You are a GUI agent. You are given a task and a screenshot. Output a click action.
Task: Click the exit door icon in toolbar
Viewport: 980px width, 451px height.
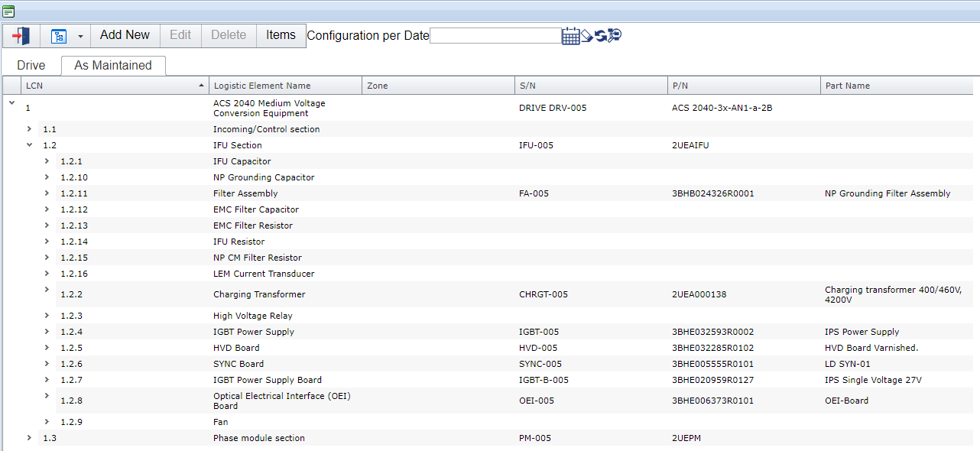21,36
